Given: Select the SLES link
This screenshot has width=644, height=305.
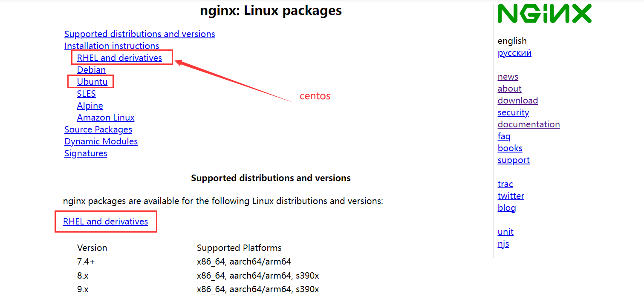Looking at the screenshot, I should pyautogui.click(x=86, y=94).
